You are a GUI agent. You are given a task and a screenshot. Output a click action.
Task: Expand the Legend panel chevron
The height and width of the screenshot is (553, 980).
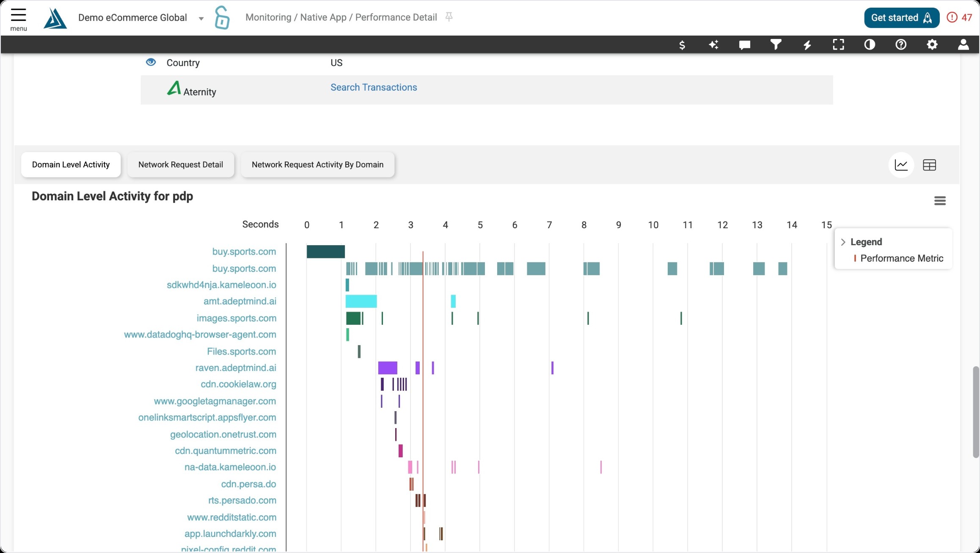point(843,242)
